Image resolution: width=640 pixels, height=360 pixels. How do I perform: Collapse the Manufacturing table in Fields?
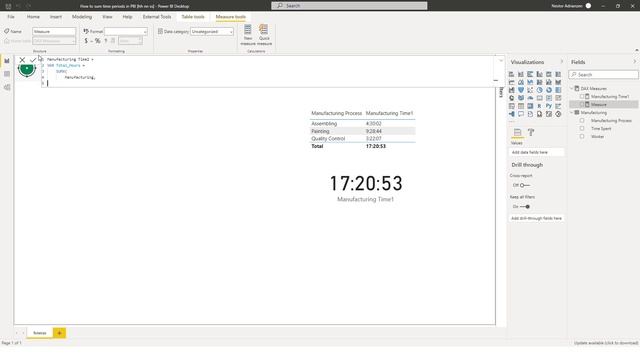572,113
